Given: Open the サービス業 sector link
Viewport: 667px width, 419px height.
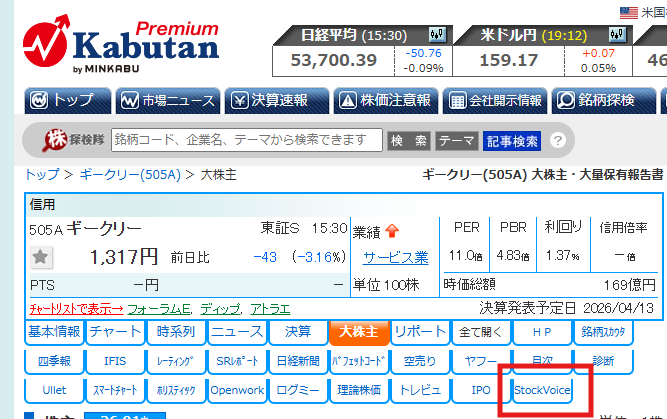Looking at the screenshot, I should 396,258.
